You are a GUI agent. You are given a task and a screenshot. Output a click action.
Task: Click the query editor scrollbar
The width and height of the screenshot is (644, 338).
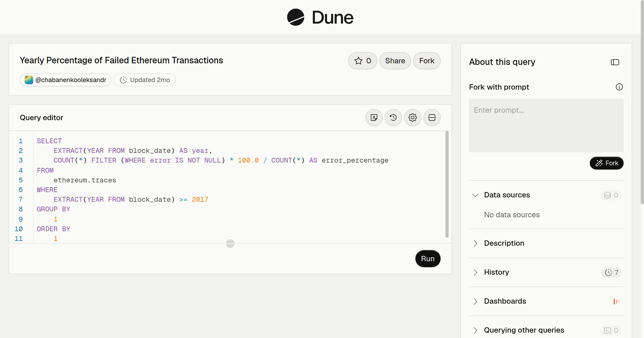[447, 184]
